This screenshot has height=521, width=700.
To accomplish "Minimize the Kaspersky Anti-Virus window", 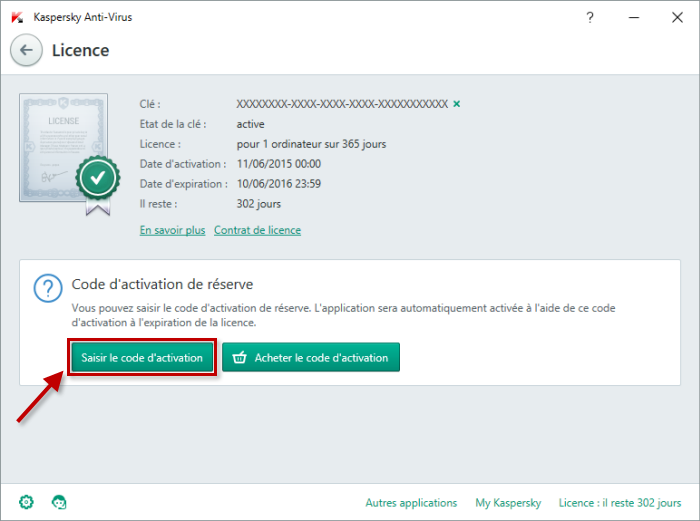I will pos(635,17).
